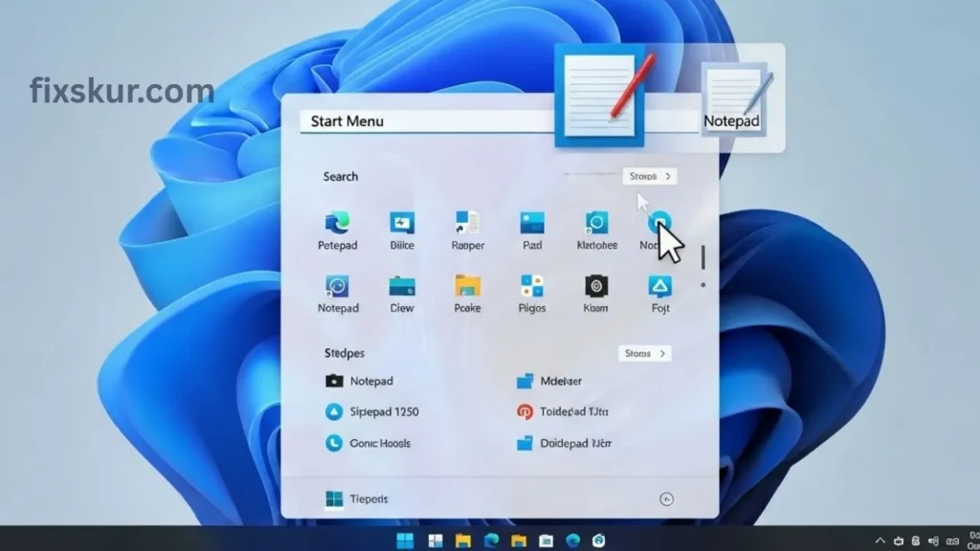Select the Notepad card beside the large notepad icon
Image resolution: width=980 pixels, height=551 pixels.
coord(737,99)
